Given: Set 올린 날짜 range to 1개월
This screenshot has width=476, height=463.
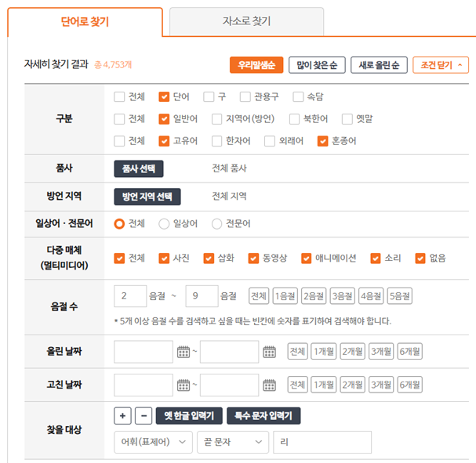Looking at the screenshot, I should [x=324, y=352].
